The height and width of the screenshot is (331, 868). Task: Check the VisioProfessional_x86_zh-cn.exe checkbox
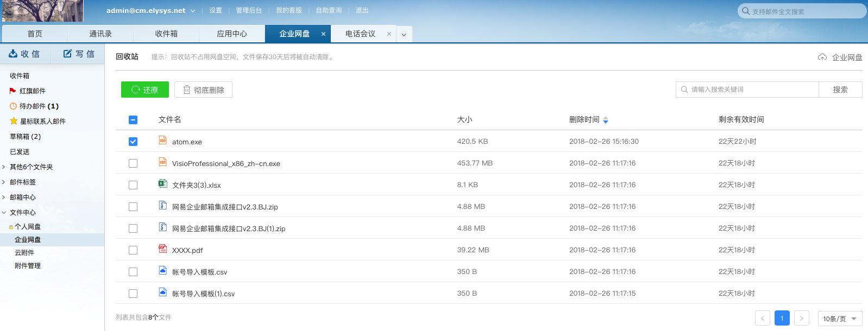pyautogui.click(x=133, y=163)
